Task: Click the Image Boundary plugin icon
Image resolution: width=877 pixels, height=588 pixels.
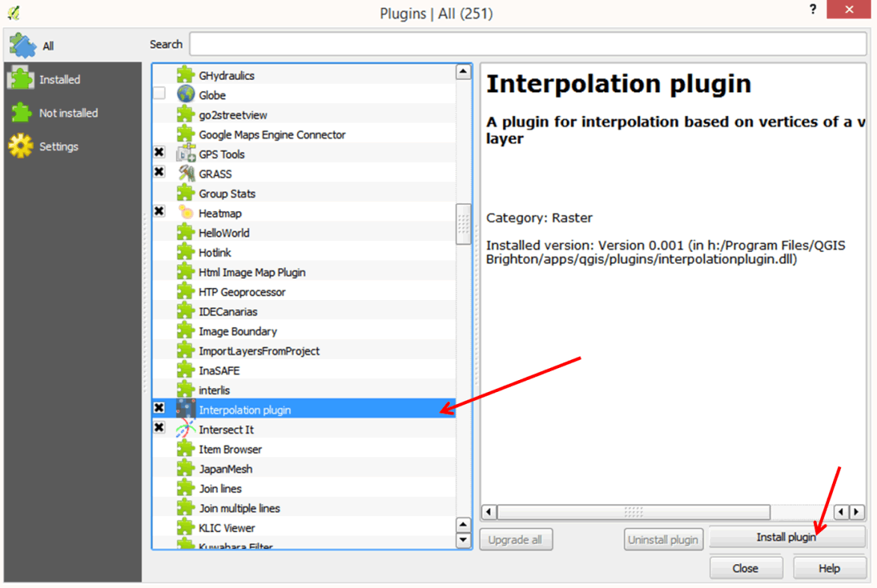Action: click(185, 331)
